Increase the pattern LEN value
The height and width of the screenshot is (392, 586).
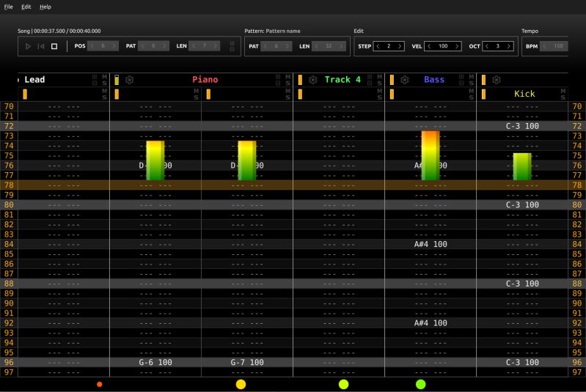[341, 46]
